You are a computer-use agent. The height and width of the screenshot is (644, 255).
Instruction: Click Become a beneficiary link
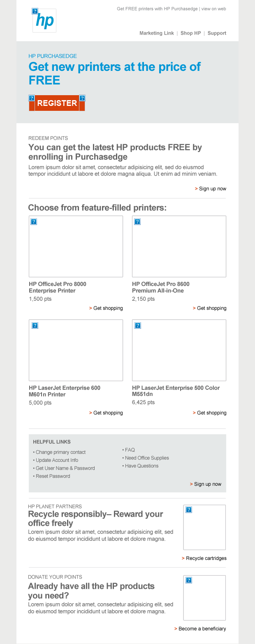click(x=202, y=629)
